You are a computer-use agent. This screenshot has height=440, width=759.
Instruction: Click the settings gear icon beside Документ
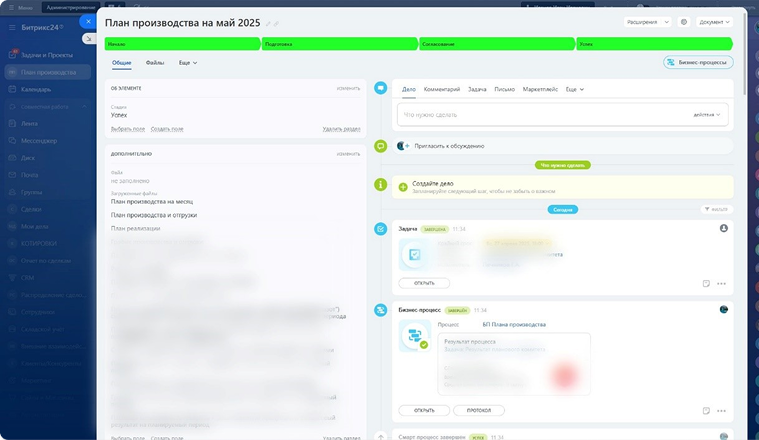[x=684, y=21]
